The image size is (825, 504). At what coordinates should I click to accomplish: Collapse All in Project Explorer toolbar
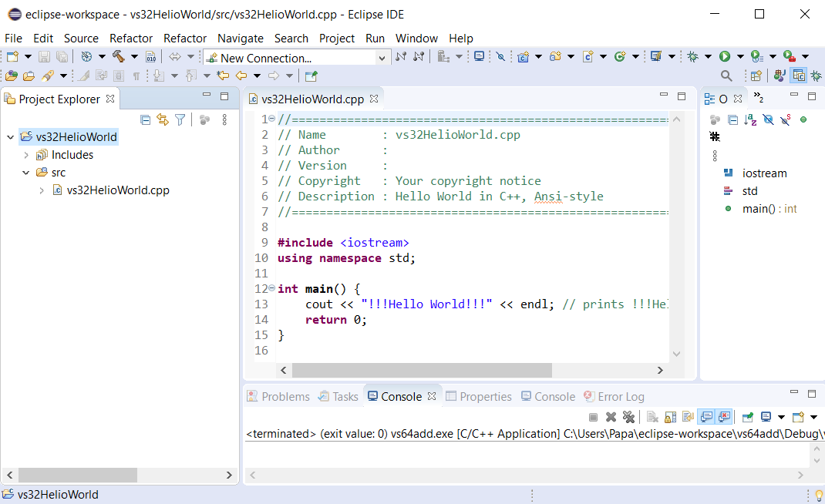[146, 120]
